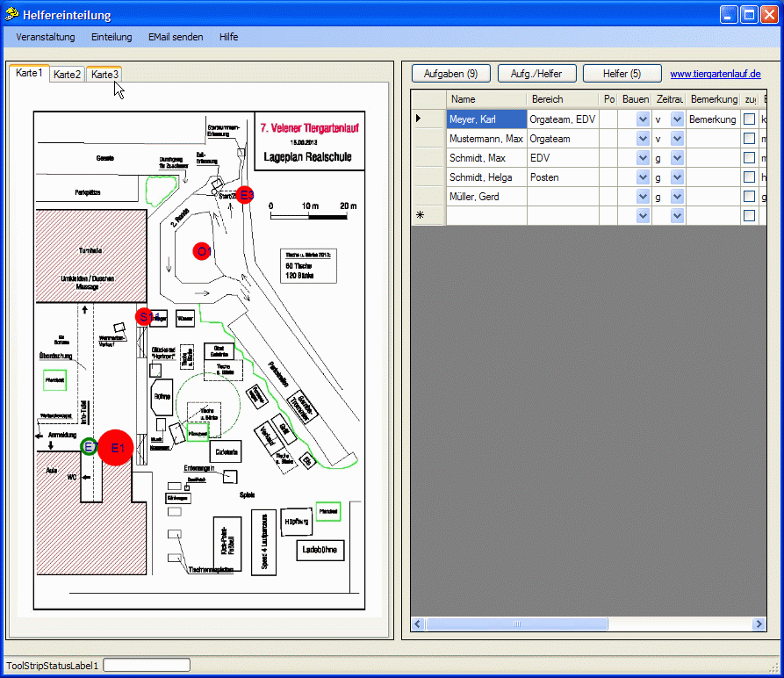Select the Bereich cell showing Posten
The width and height of the screenshot is (784, 678).
coord(562,177)
